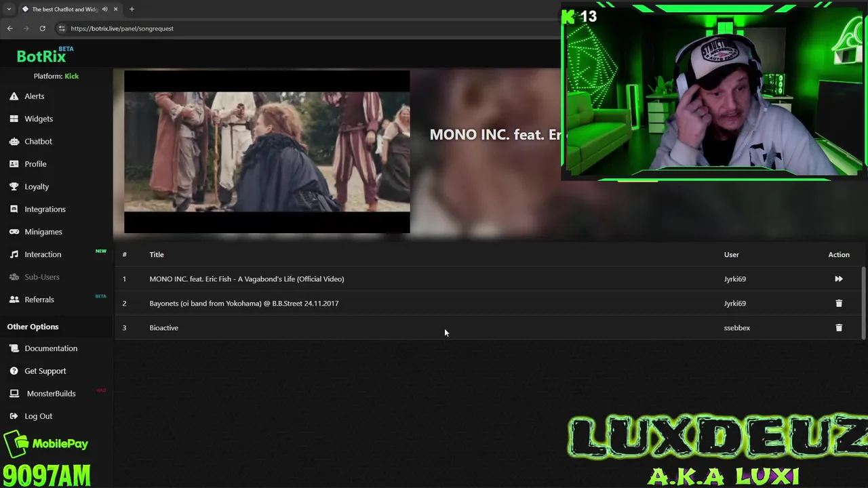Click the Alerts bell icon in sidebar
This screenshot has width=868, height=488.
tap(14, 96)
